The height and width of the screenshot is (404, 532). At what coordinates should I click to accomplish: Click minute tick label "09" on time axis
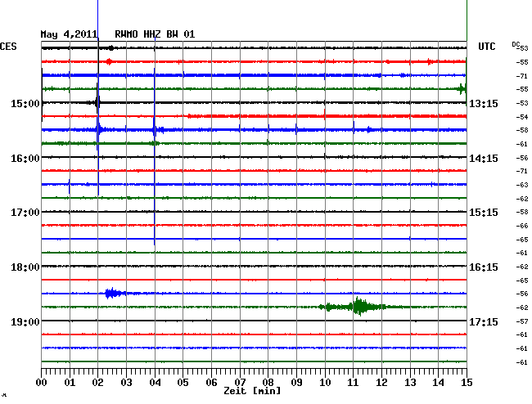pyautogui.click(x=296, y=383)
